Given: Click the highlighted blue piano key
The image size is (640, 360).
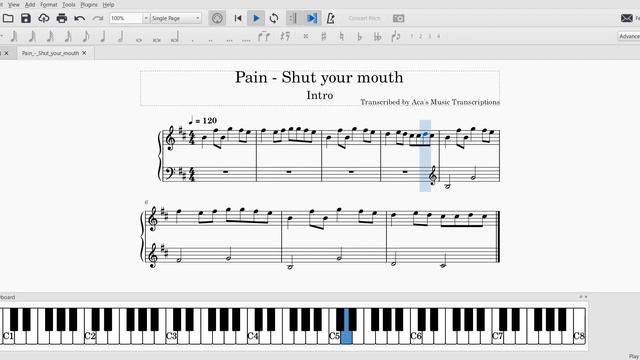Looking at the screenshot, I should click(x=346, y=335).
